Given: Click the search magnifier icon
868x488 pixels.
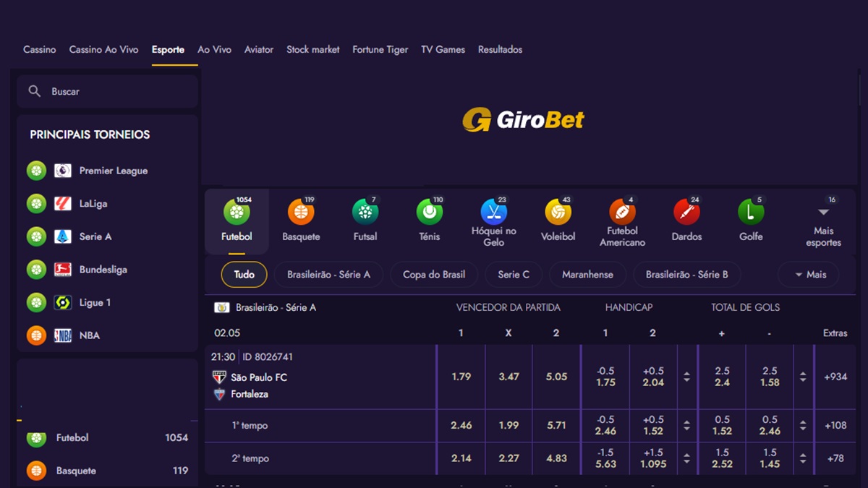Looking at the screenshot, I should pyautogui.click(x=34, y=91).
